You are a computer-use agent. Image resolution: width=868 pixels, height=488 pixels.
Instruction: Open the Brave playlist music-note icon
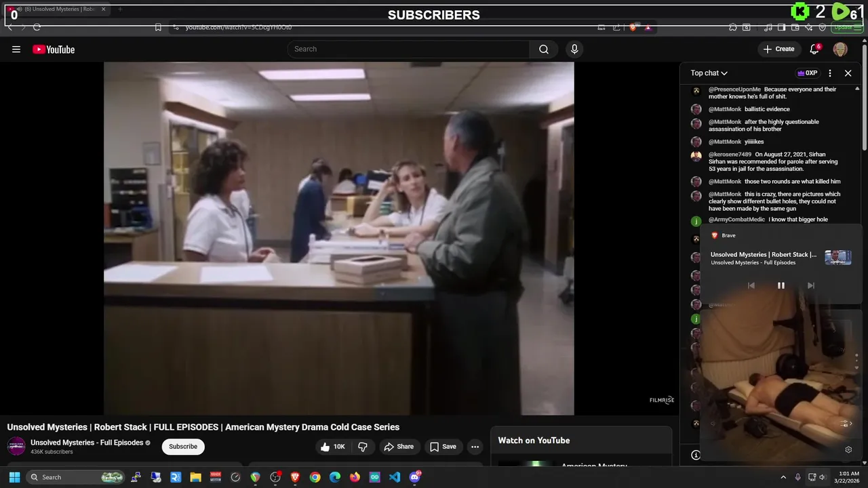click(x=768, y=28)
